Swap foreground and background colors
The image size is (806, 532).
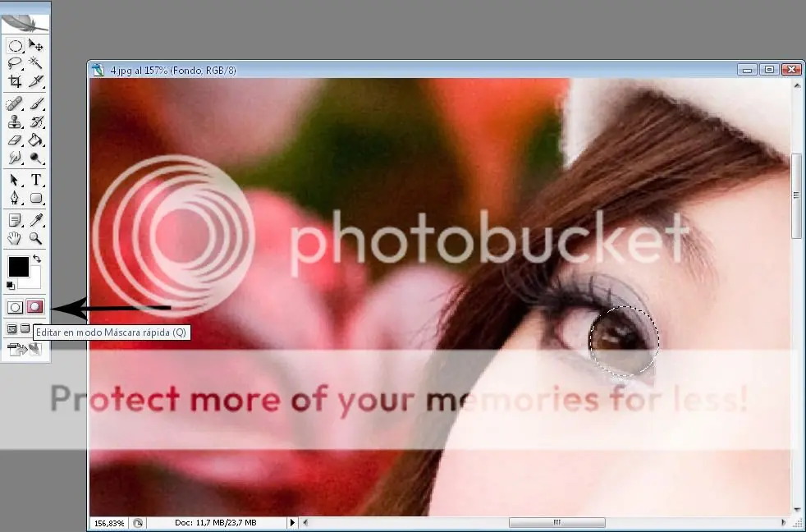click(37, 259)
